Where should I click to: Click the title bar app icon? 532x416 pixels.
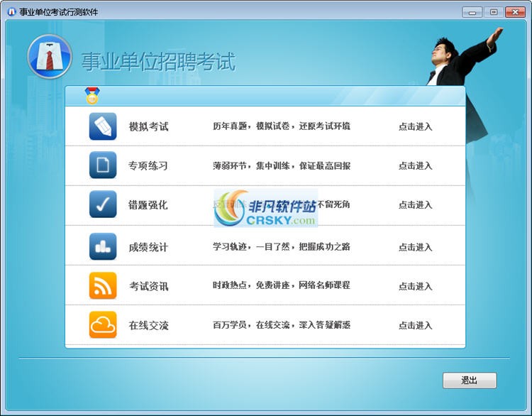coord(11,12)
